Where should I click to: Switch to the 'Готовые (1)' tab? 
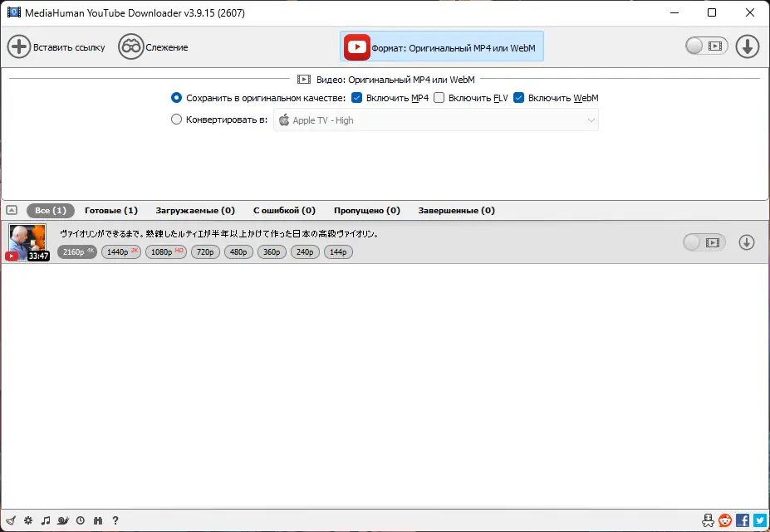(x=111, y=210)
